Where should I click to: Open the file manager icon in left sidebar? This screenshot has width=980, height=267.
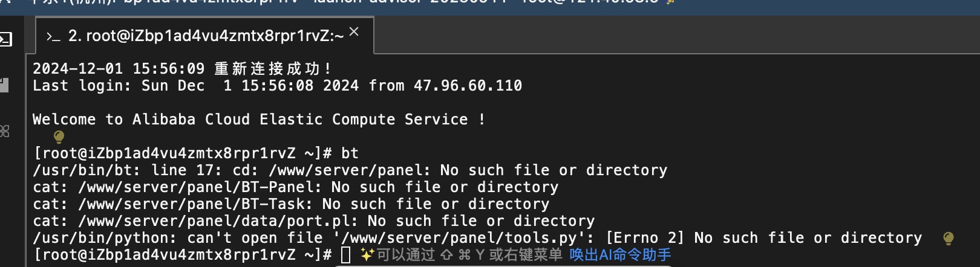4,85
